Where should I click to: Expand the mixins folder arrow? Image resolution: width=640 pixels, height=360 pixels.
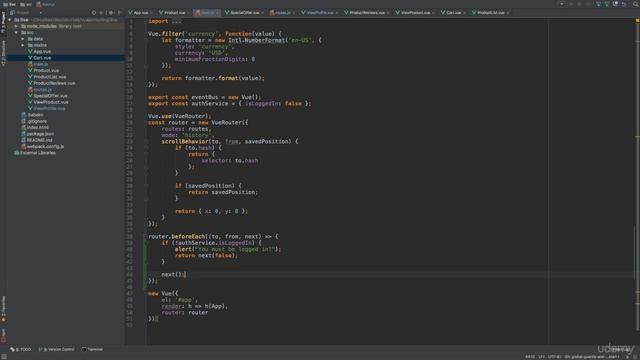point(23,45)
